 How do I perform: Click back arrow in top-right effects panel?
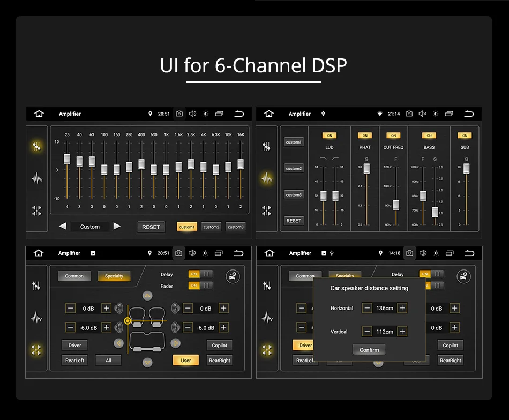coord(469,114)
